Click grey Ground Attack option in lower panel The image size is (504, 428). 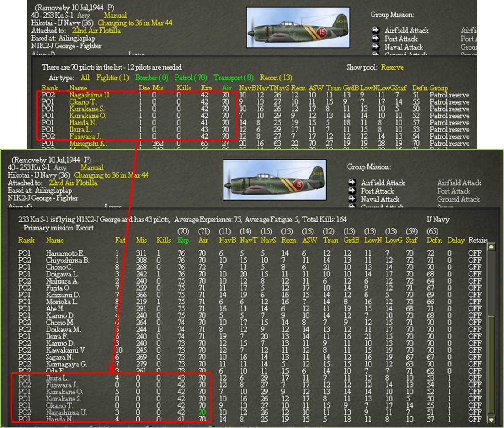458,199
